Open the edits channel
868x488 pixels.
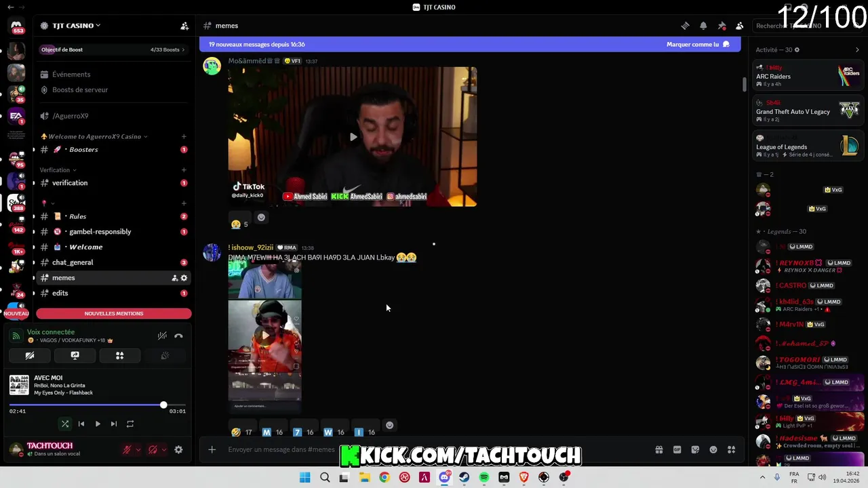click(x=114, y=293)
